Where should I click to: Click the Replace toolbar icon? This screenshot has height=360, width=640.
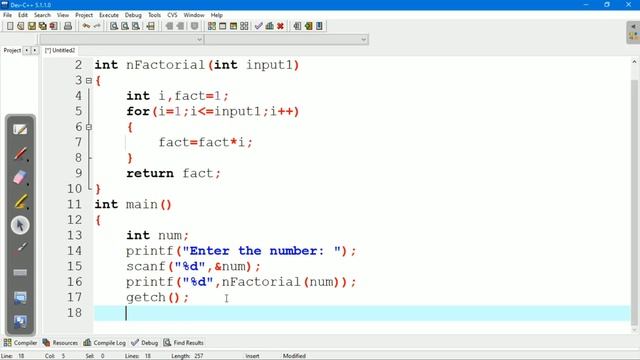click(125, 26)
